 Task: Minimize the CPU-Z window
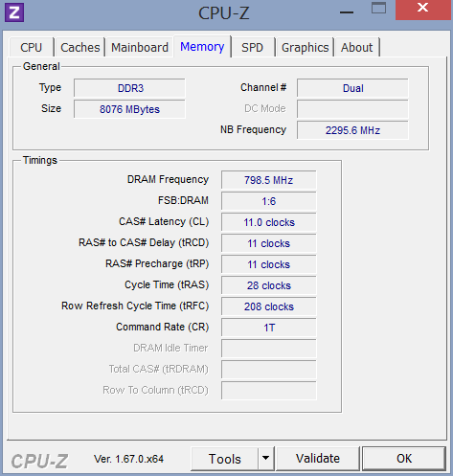click(x=347, y=12)
